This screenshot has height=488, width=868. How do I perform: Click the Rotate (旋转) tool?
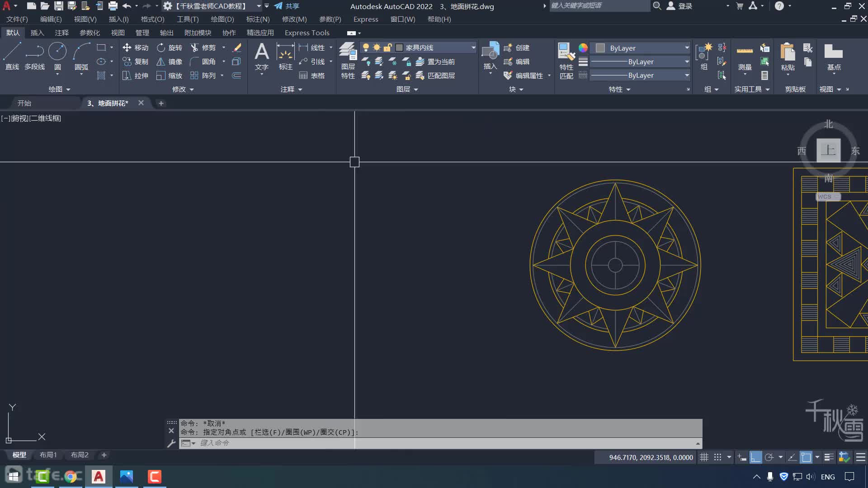[x=170, y=47]
